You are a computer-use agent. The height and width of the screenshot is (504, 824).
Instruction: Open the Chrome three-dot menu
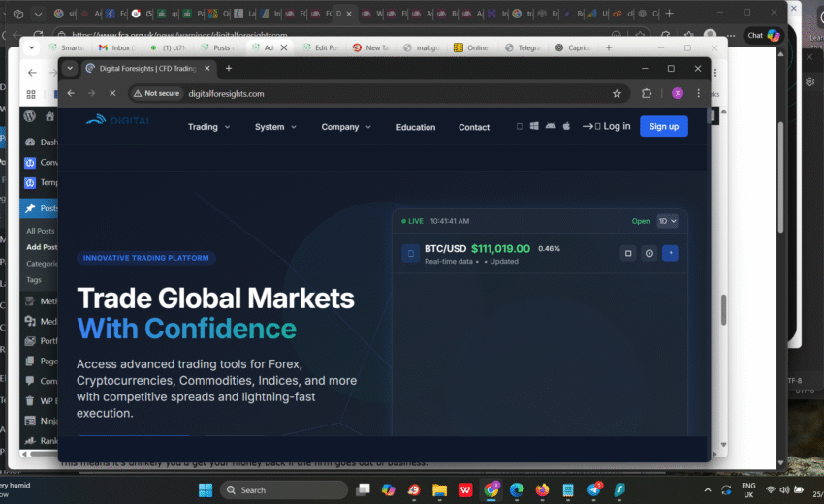pyautogui.click(x=698, y=94)
